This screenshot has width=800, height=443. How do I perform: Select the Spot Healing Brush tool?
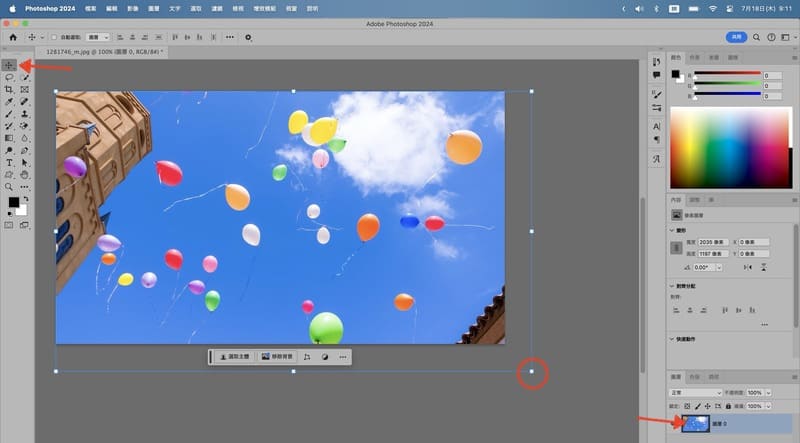pyautogui.click(x=24, y=102)
